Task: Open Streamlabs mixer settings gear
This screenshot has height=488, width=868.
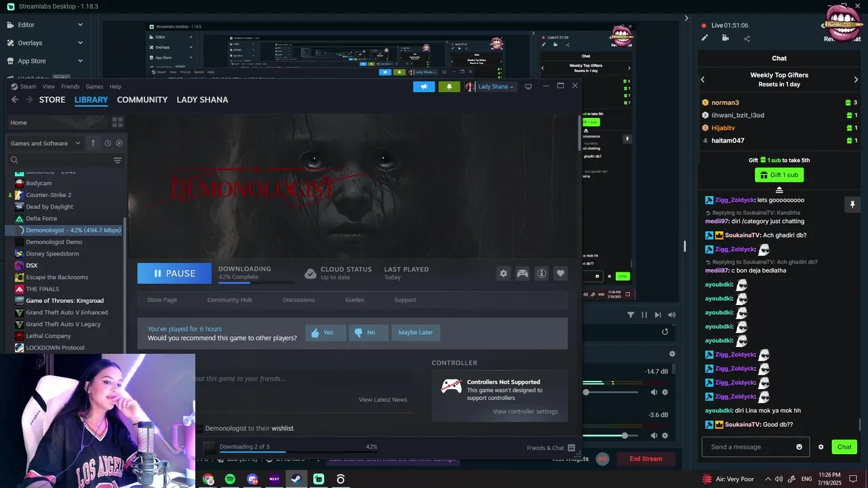Action: [x=672, y=354]
